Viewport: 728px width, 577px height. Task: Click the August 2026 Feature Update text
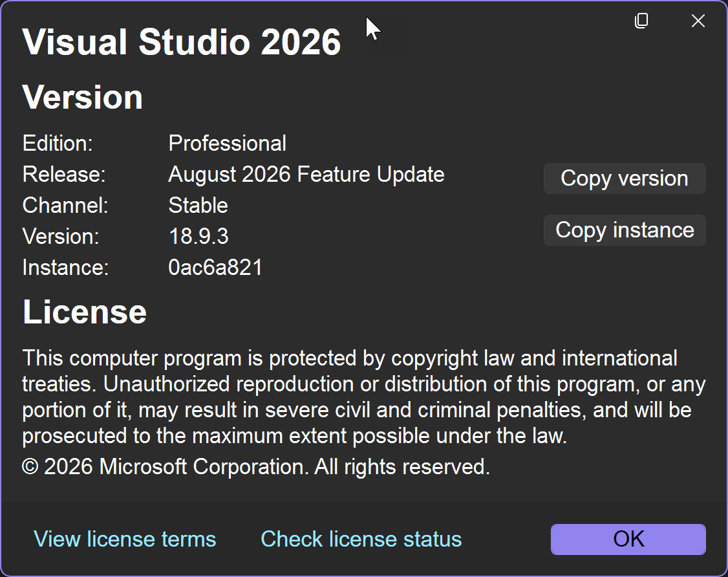click(x=306, y=175)
